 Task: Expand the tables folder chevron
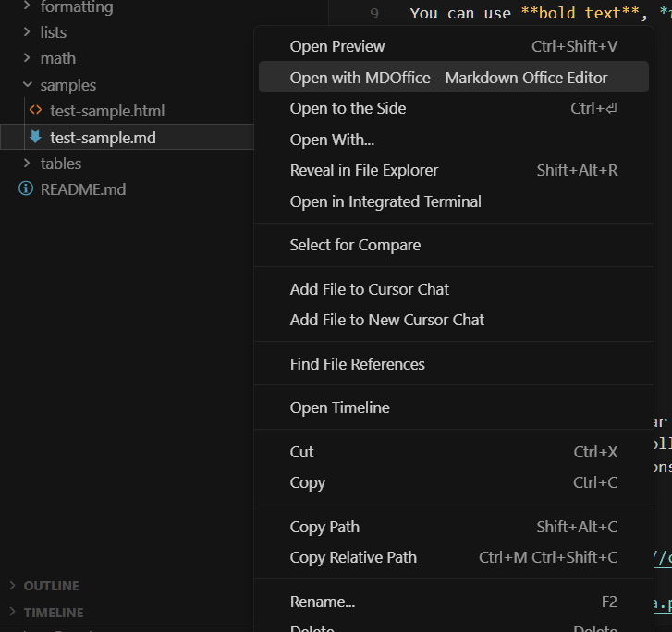[x=27, y=163]
